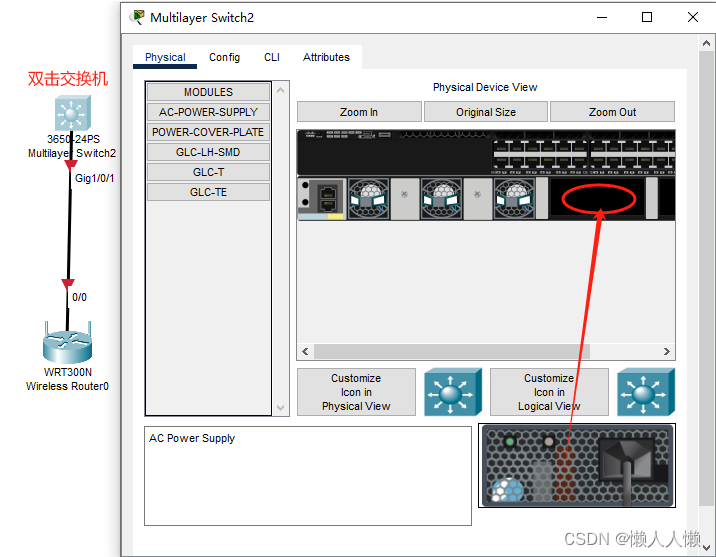The image size is (716, 557).
Task: Click module list scroll up arrow
Action: (280, 90)
